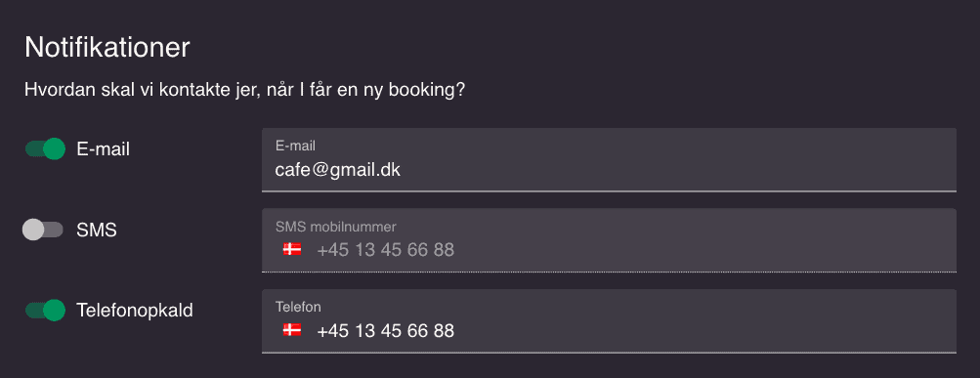This screenshot has width=980, height=378.
Task: Click the small 'Telefon' field caption
Action: [298, 307]
